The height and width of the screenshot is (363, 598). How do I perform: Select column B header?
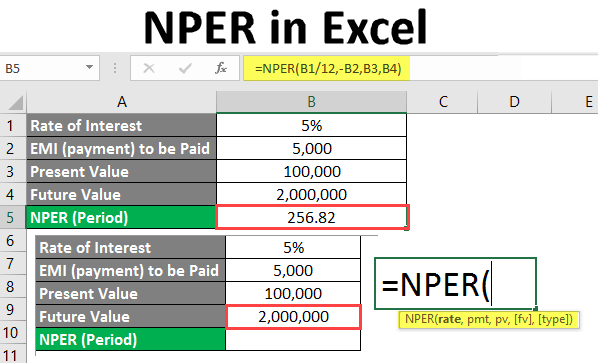coord(312,102)
